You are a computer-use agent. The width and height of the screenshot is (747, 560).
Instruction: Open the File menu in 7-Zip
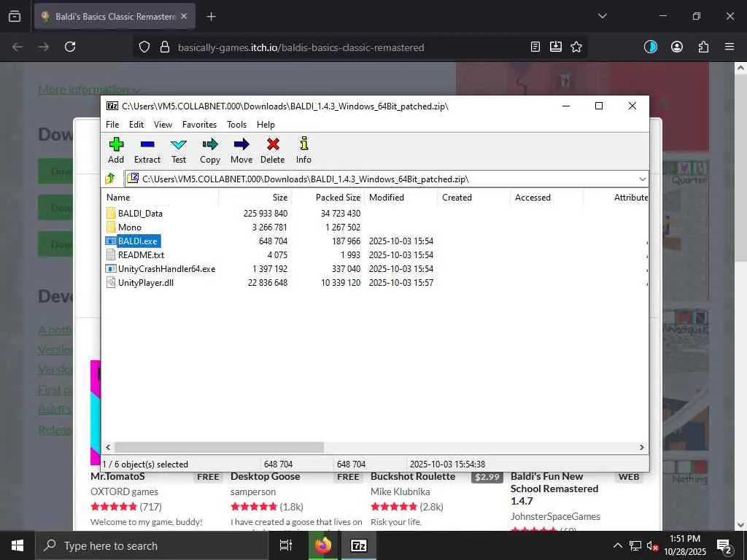(x=112, y=124)
